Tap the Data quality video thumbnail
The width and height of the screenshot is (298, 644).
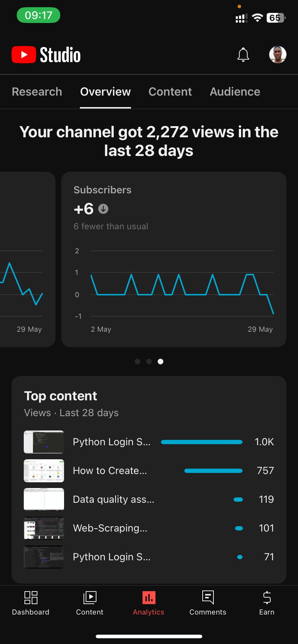click(x=44, y=499)
